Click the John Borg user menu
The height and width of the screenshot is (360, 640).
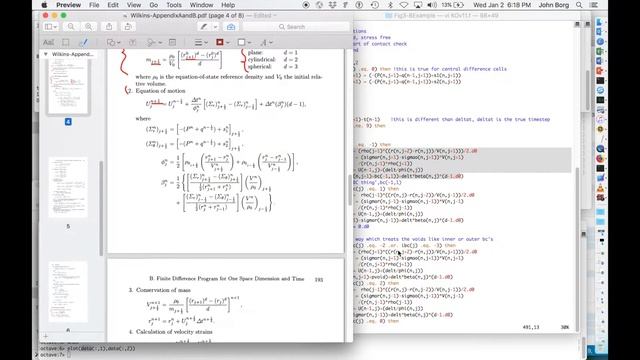553,5
